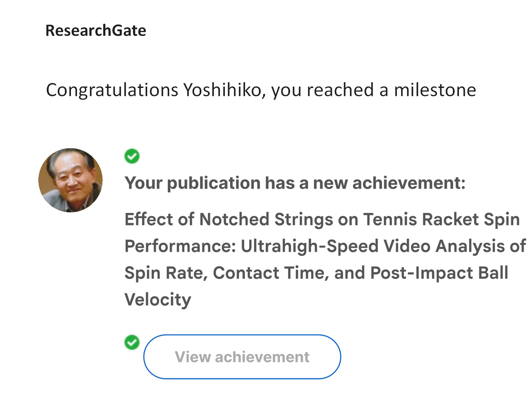Click the green checkmark beside View achievement

pyautogui.click(x=132, y=342)
